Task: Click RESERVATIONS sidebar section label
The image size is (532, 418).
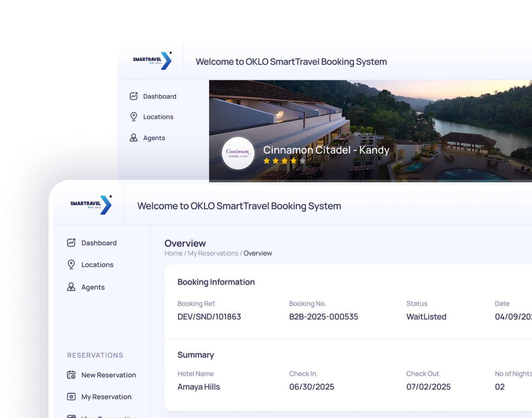Action: tap(95, 355)
